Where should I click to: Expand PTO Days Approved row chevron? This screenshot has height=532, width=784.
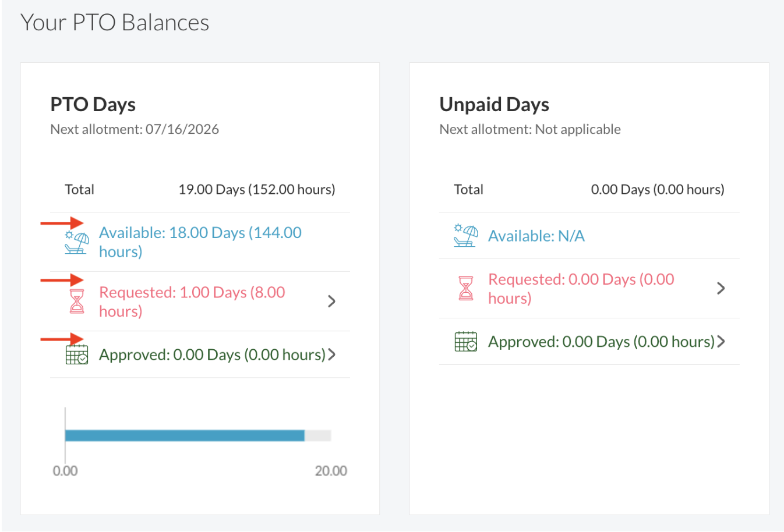332,354
